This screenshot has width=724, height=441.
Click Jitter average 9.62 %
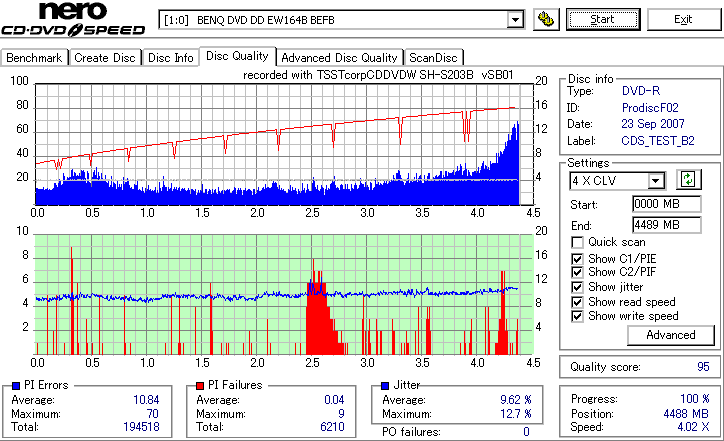(516, 400)
